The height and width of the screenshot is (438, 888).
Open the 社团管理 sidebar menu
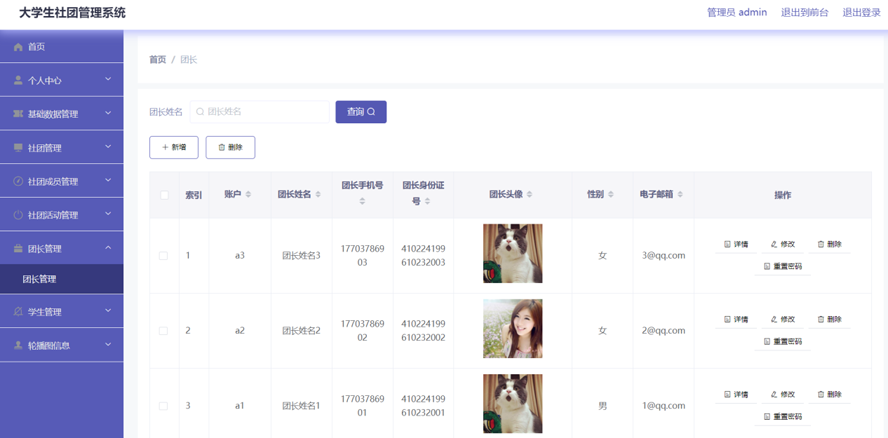(x=62, y=148)
